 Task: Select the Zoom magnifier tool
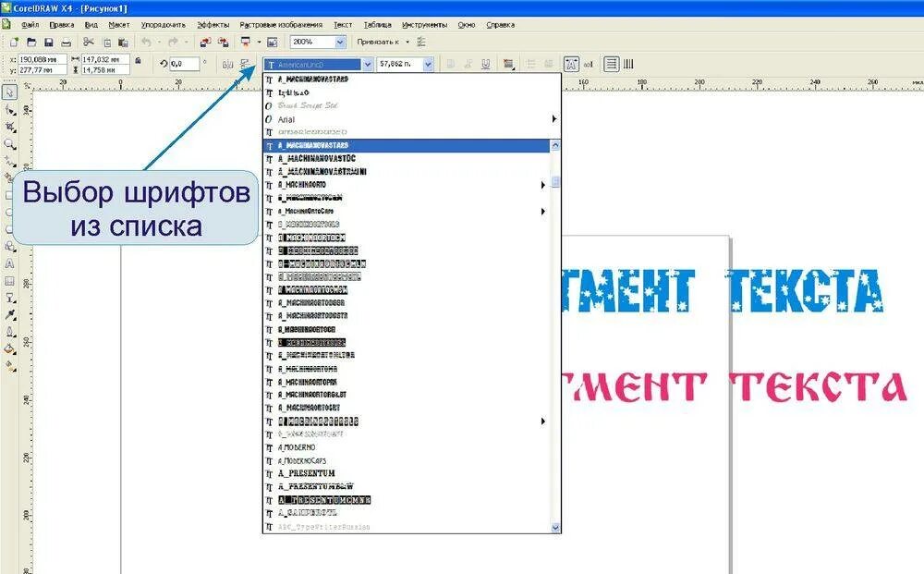[10, 144]
